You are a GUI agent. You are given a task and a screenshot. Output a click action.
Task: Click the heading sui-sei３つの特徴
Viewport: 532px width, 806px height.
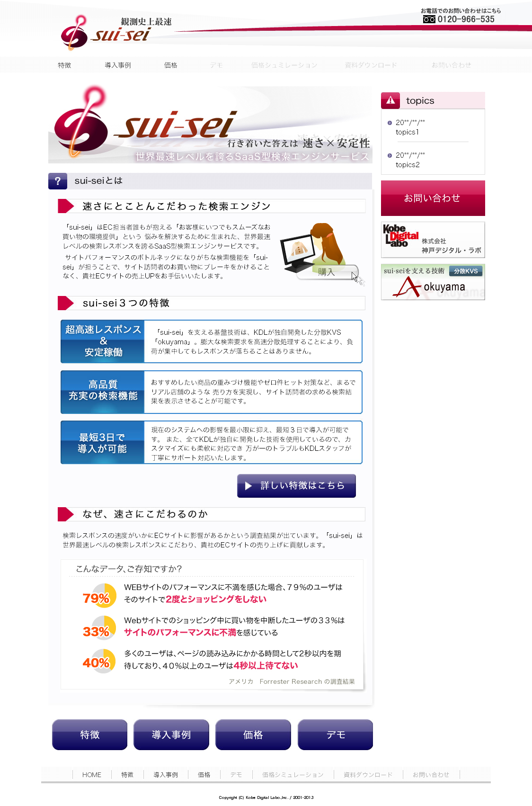126,303
